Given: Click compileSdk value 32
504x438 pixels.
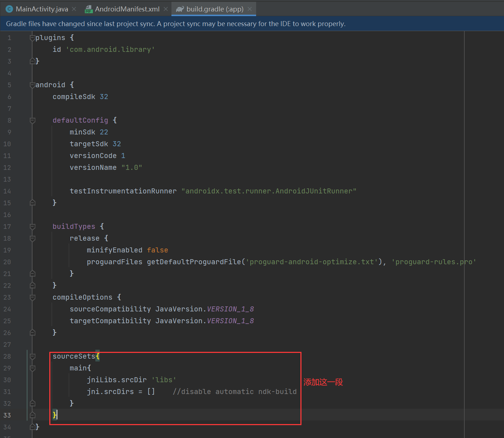Looking at the screenshot, I should click(x=104, y=97).
